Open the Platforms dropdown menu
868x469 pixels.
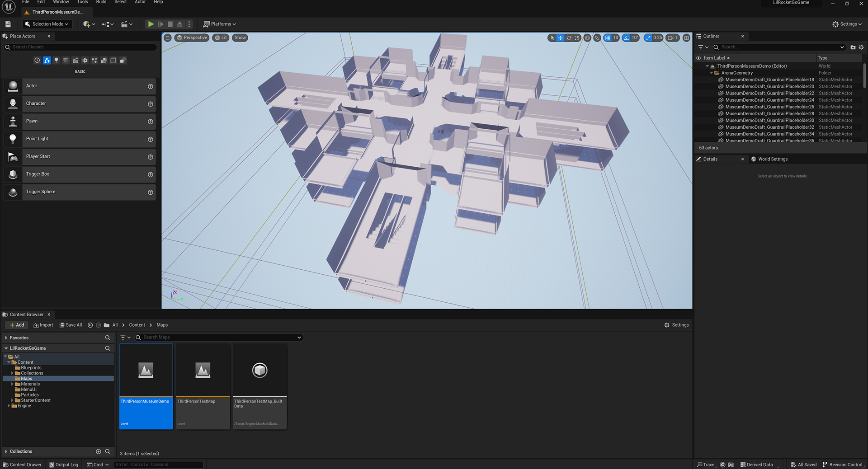coord(220,24)
